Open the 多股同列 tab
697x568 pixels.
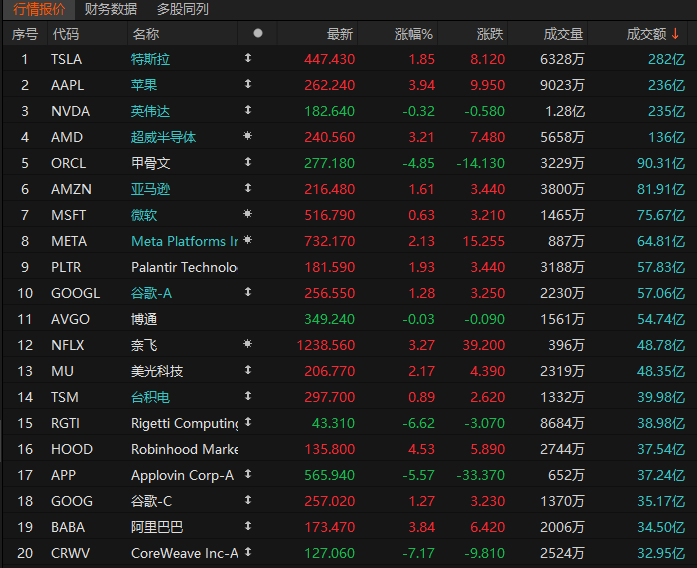182,9
